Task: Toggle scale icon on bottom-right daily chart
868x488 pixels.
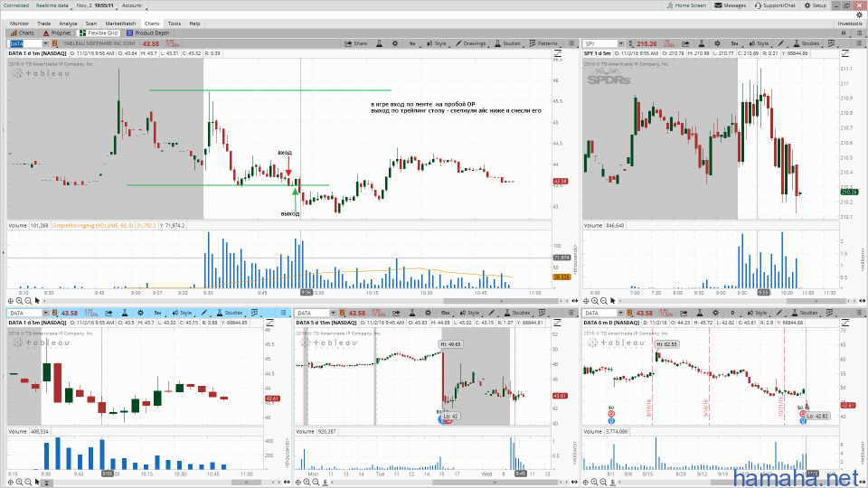Action: 845,323
